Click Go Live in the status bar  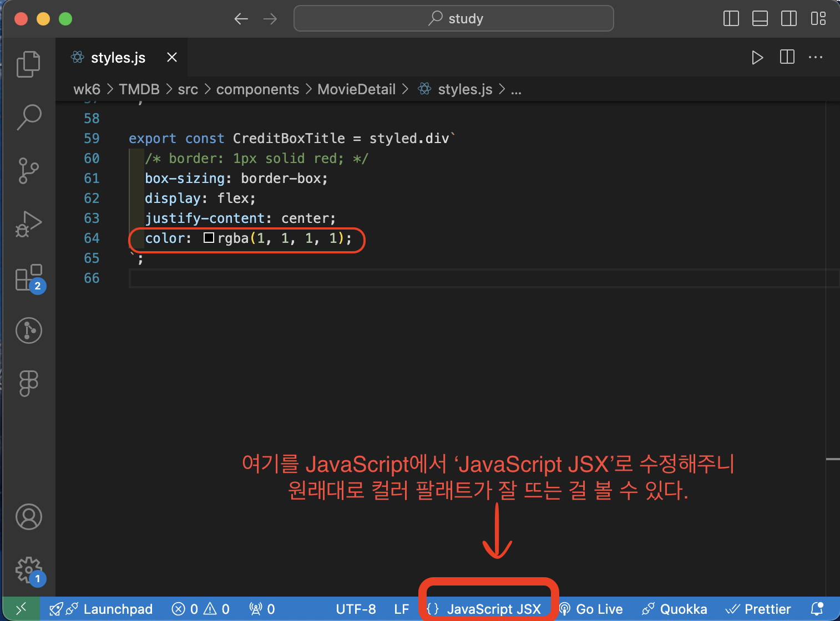[590, 609]
